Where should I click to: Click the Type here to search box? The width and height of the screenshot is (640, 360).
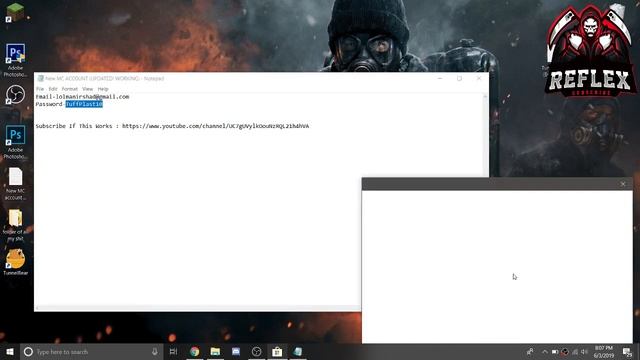(x=92, y=352)
